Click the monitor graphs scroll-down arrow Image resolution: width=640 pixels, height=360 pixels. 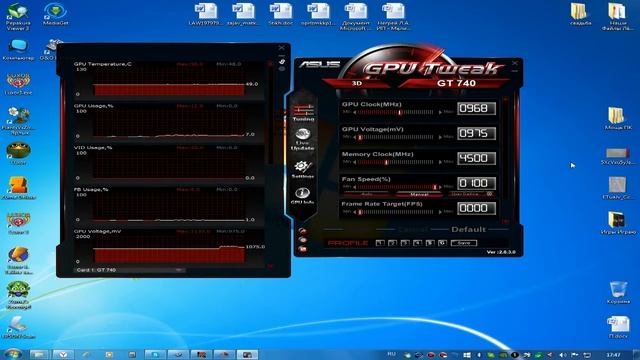coord(269,266)
